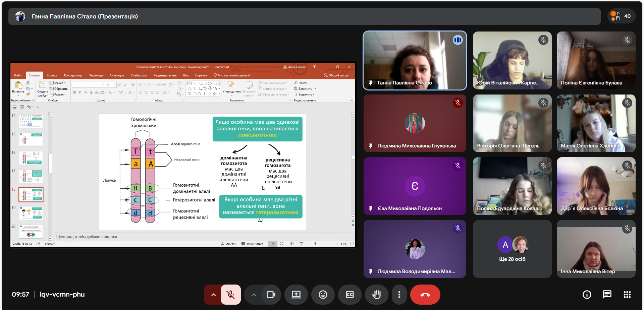Send an emoji reaction
Viewport: 644px width, 310px height.
click(x=323, y=295)
